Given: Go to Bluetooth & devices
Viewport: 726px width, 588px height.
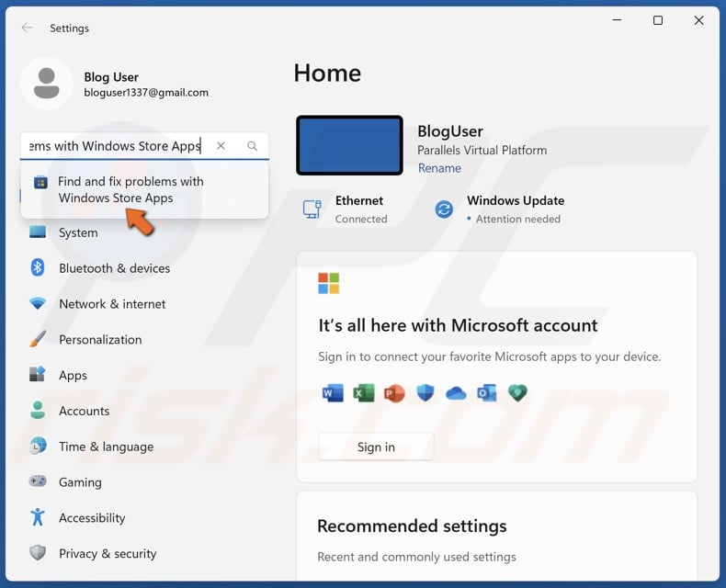Looking at the screenshot, I should coord(114,268).
